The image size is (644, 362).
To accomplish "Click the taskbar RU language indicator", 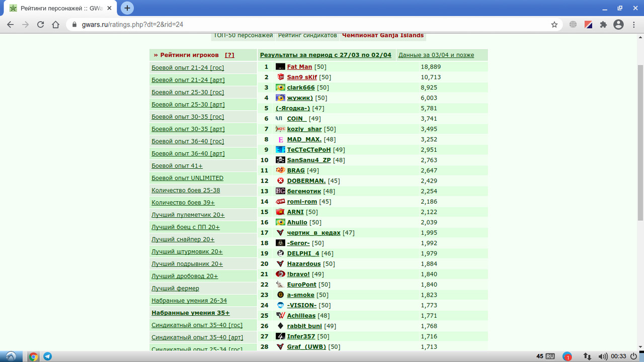I will click(x=550, y=356).
